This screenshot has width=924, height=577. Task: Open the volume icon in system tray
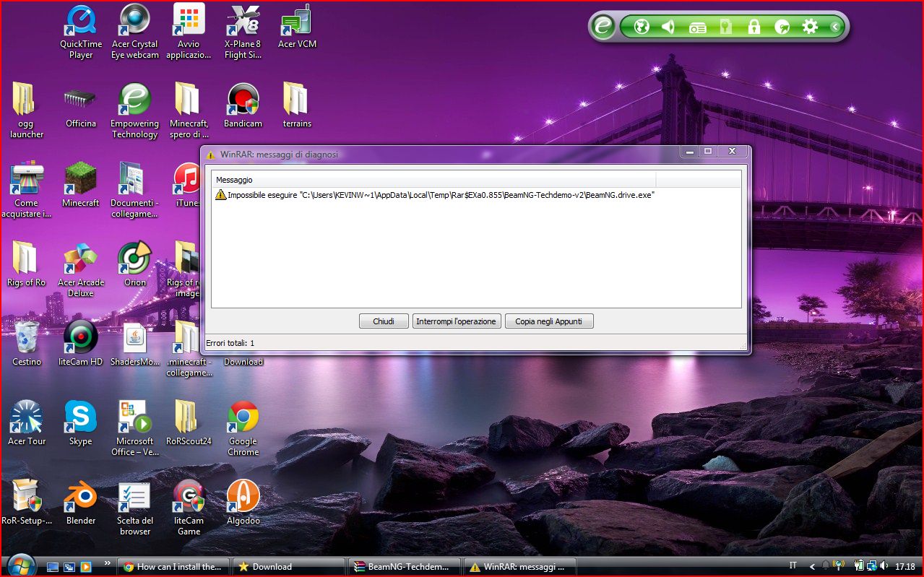click(x=885, y=566)
